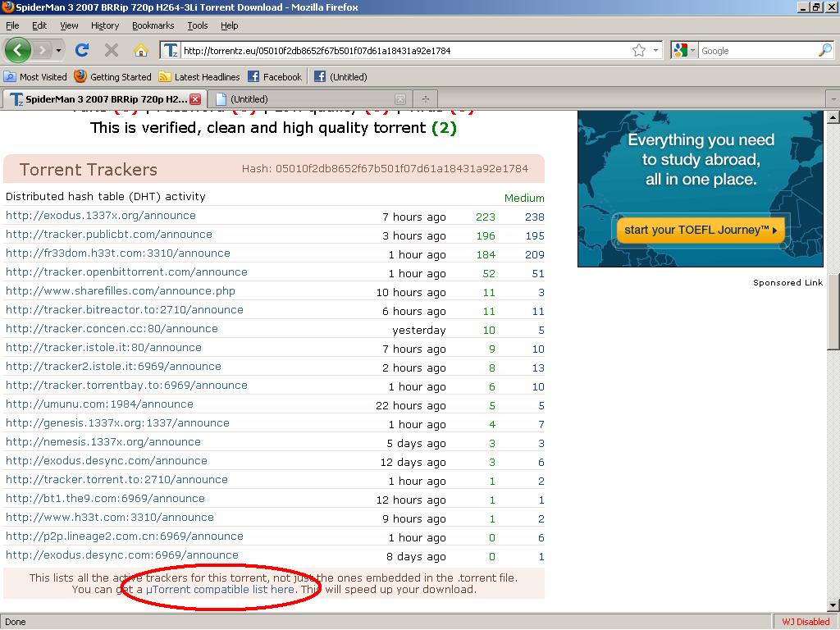Click WJ Disabled status bar indicator
This screenshot has width=840, height=630.
pyautogui.click(x=806, y=622)
